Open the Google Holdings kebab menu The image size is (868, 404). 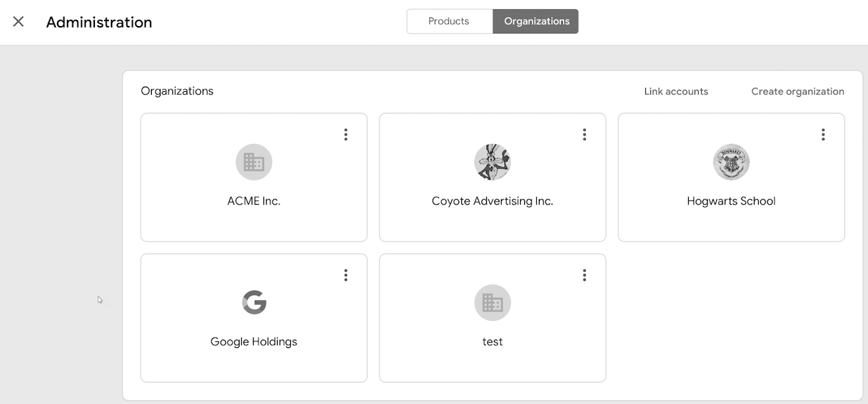click(x=346, y=275)
